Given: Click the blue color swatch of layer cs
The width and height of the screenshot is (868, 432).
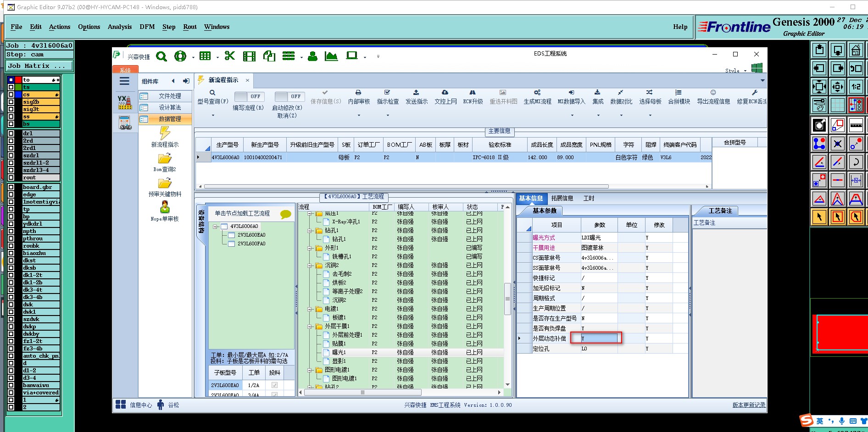Looking at the screenshot, I should click(x=18, y=94).
